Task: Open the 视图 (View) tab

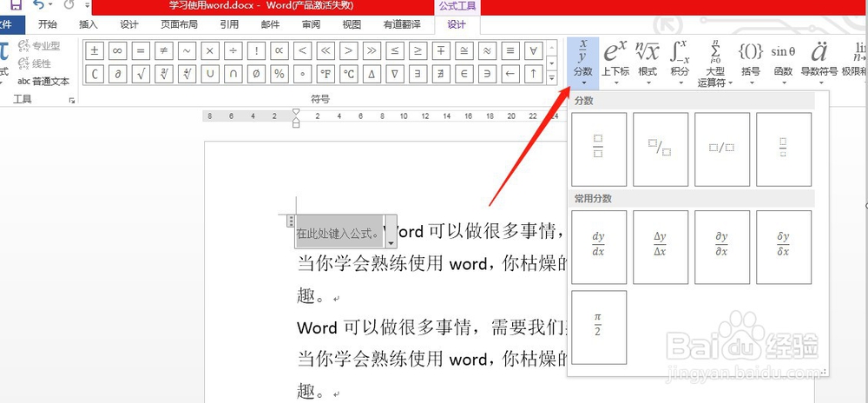Action: (352, 24)
